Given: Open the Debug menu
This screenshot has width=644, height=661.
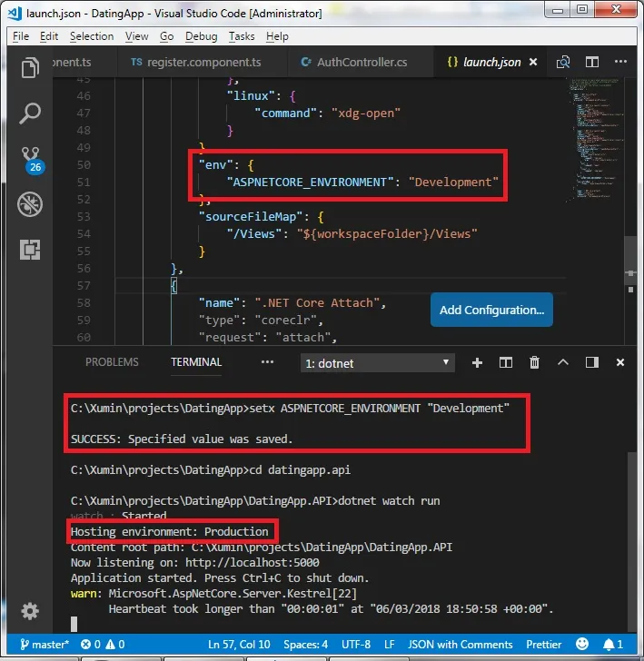Looking at the screenshot, I should point(201,36).
